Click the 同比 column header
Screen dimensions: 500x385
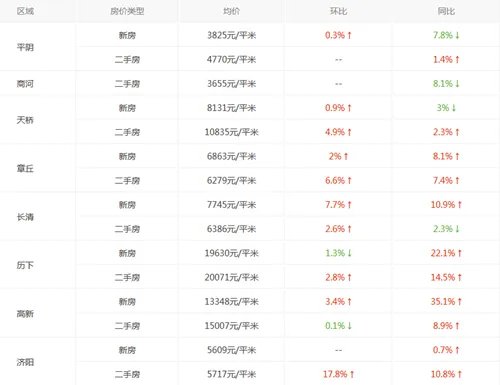pos(446,11)
